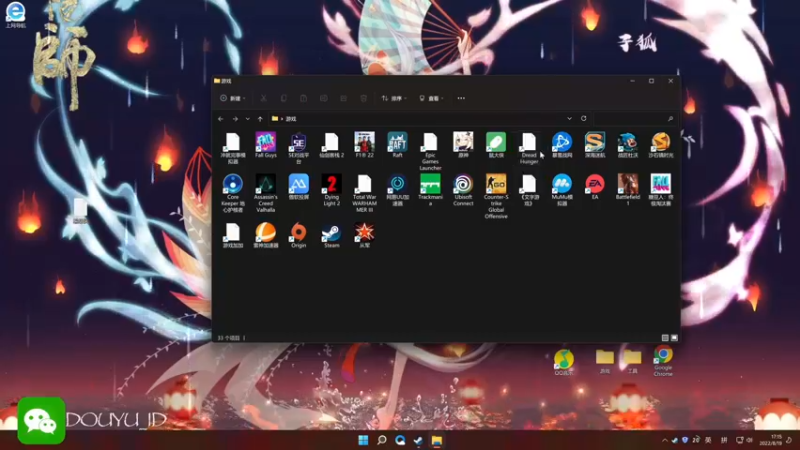Open the MuMu emulator shortcut
800x450 pixels.
point(562,190)
